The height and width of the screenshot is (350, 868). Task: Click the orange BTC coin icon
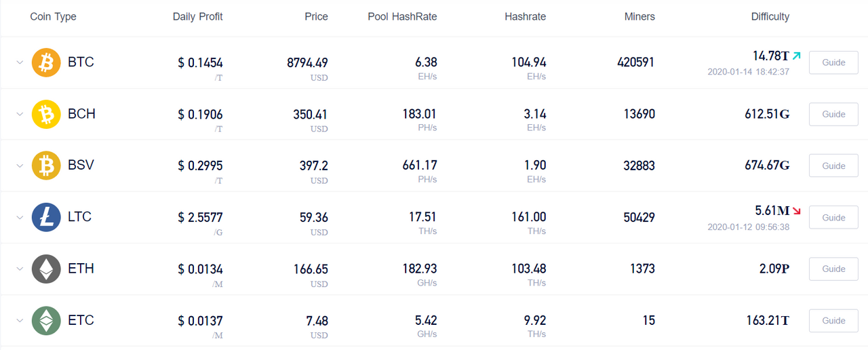[x=46, y=62]
